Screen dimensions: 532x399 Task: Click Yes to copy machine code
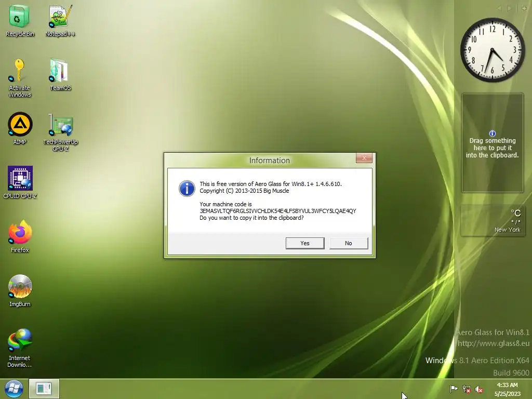coord(304,243)
